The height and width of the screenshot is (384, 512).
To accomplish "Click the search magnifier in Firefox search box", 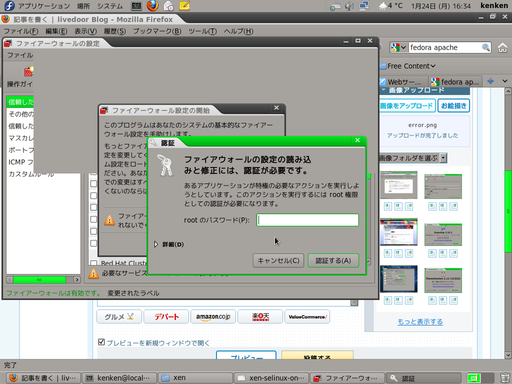I will (486, 47).
